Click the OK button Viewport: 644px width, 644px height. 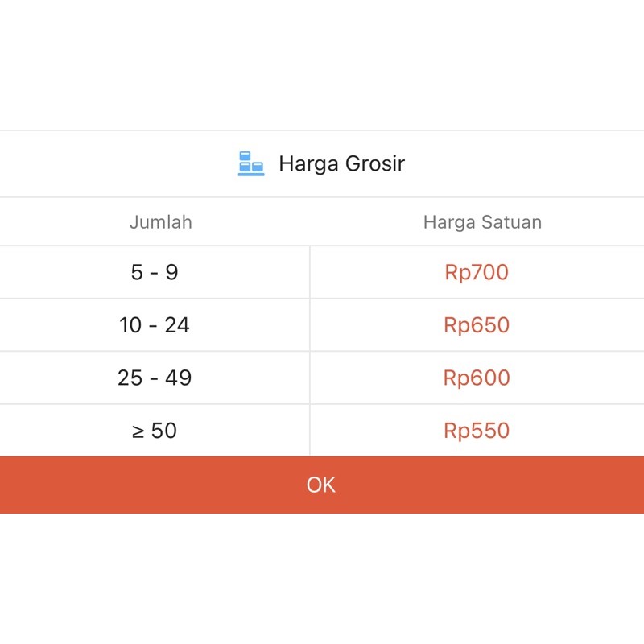click(322, 485)
